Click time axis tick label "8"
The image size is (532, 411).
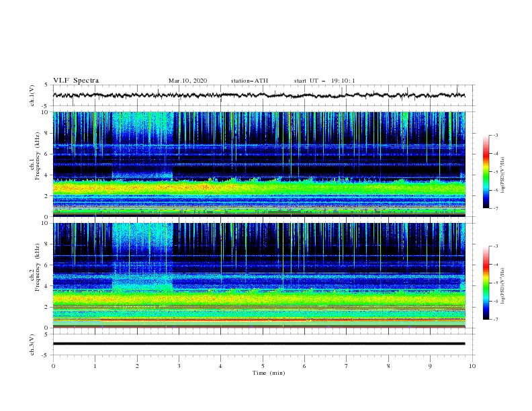click(x=388, y=366)
